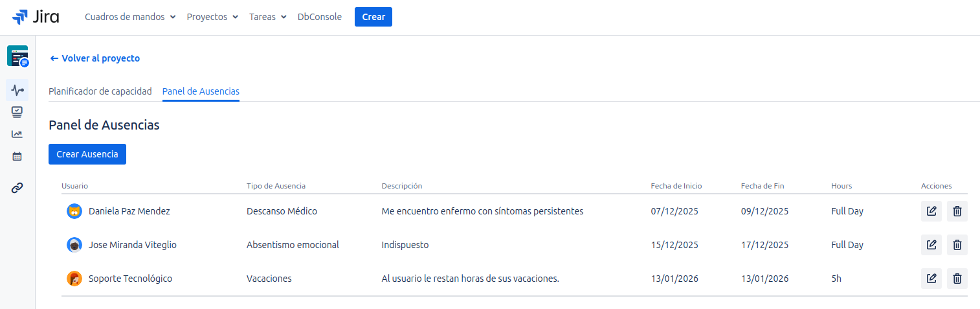Click the Descripción column header
The image size is (980, 309).
[402, 186]
